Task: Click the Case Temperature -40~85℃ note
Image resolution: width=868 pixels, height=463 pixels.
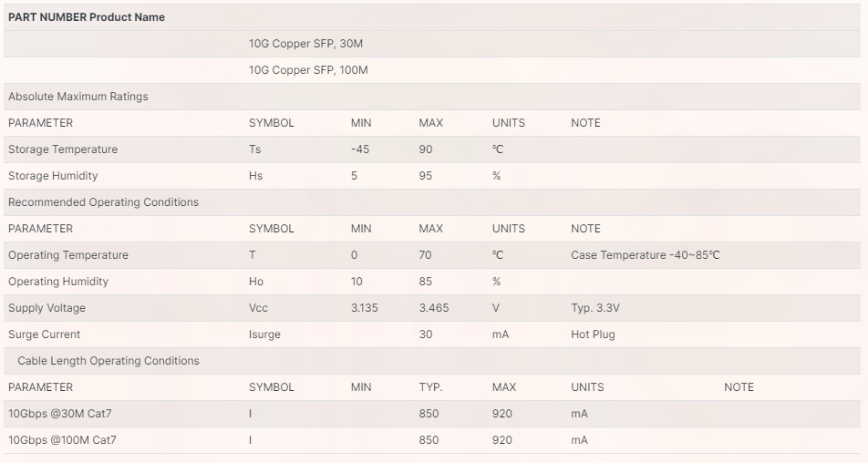Action: click(x=646, y=255)
